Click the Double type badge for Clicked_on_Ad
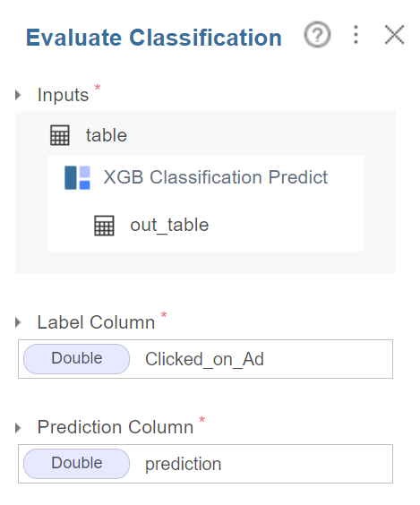 click(77, 359)
